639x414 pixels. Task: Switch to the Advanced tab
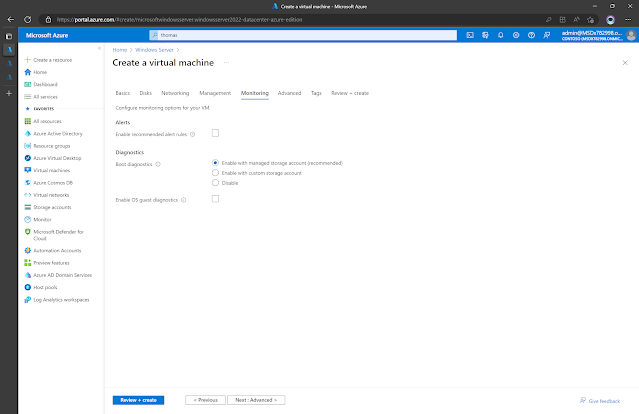click(x=289, y=93)
